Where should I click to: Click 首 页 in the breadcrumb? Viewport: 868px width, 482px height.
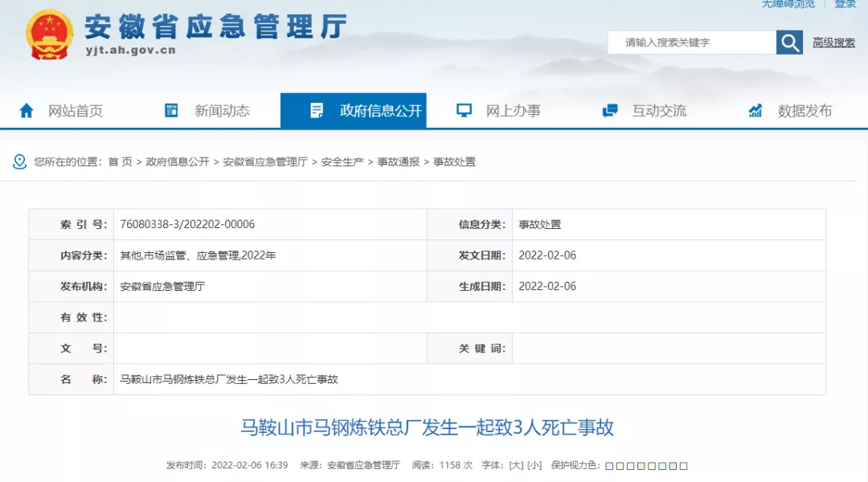coord(120,161)
